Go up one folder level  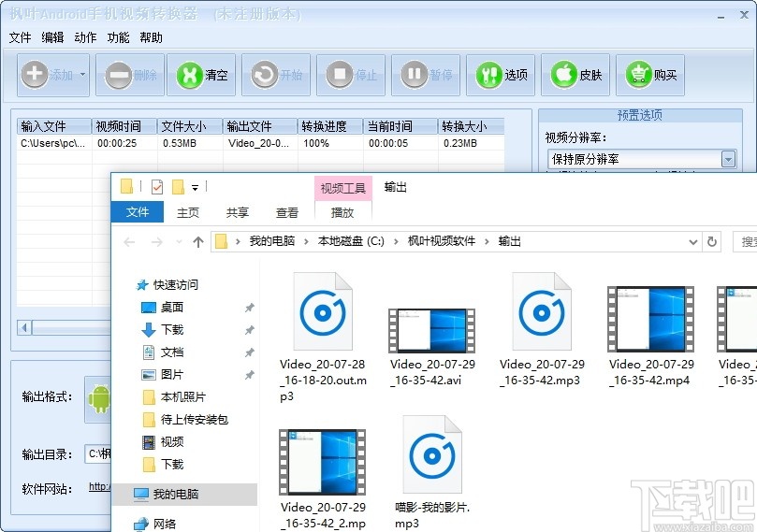198,241
